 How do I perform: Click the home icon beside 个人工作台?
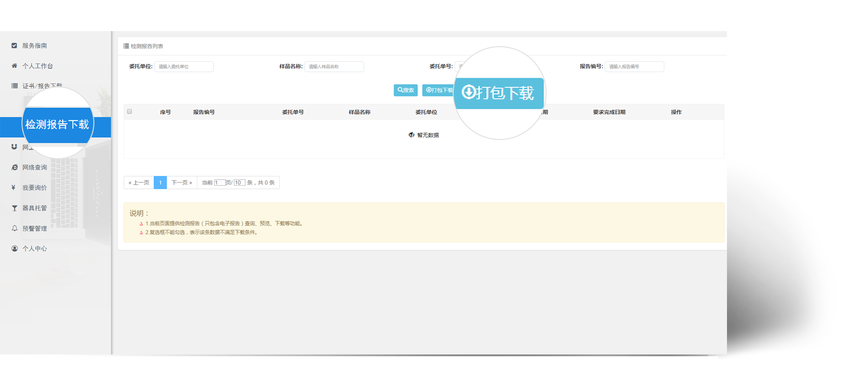[14, 66]
